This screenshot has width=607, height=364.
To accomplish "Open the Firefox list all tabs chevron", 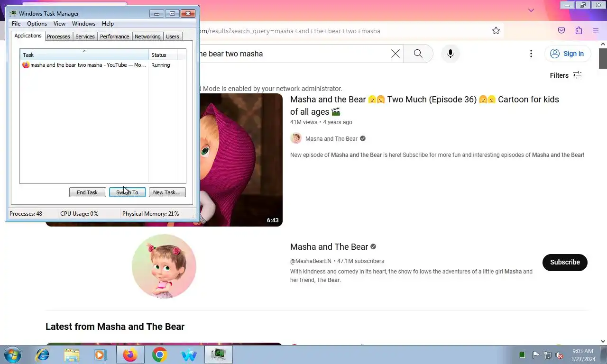I will click(x=531, y=10).
